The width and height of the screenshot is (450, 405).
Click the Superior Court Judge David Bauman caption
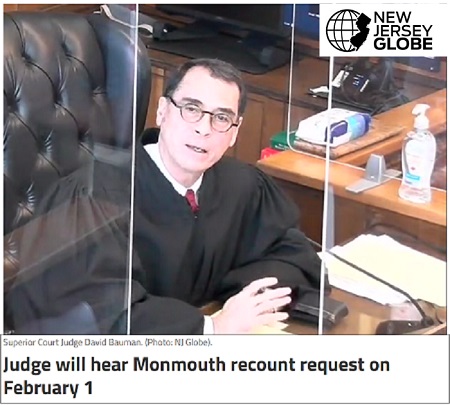tap(73, 342)
